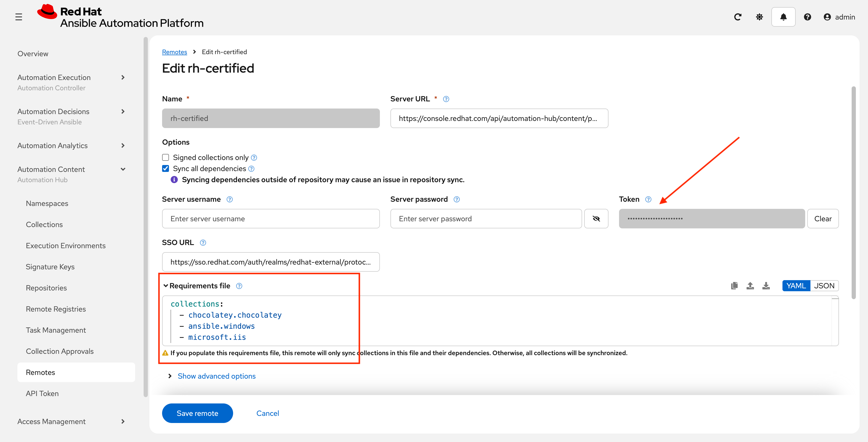
Task: Click the Token help icon
Action: (x=648, y=199)
